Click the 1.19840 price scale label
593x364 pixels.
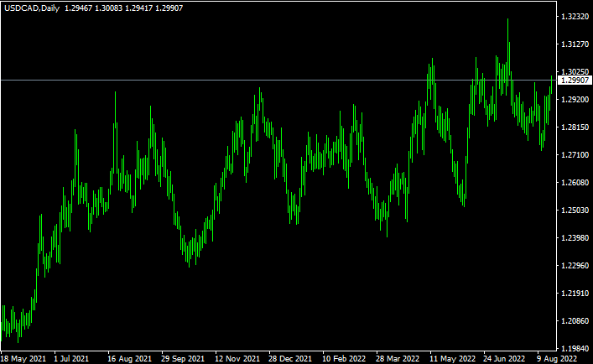(x=575, y=348)
